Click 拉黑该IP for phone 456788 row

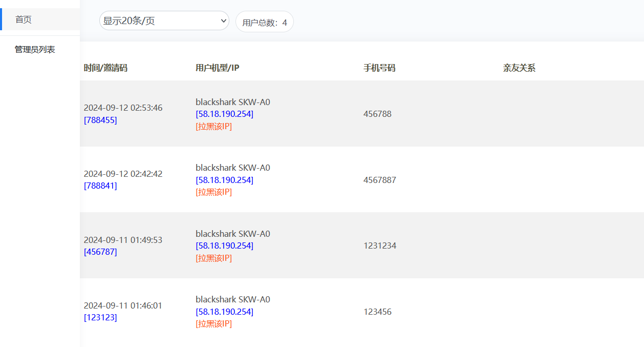tap(213, 126)
